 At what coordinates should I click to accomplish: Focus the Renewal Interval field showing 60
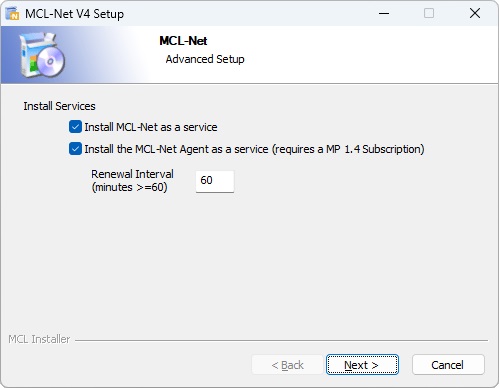(x=215, y=181)
